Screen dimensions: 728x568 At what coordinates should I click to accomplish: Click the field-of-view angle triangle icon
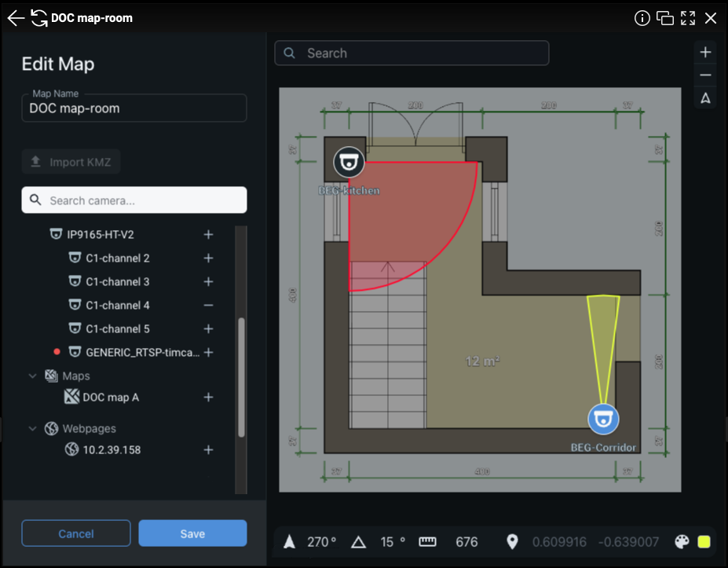tap(358, 542)
